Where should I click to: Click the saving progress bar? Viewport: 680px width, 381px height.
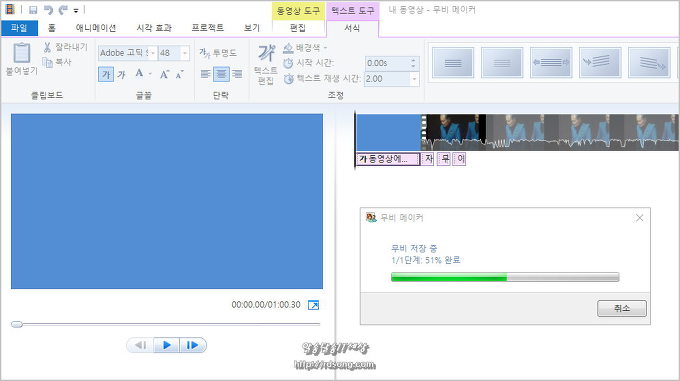[x=505, y=277]
